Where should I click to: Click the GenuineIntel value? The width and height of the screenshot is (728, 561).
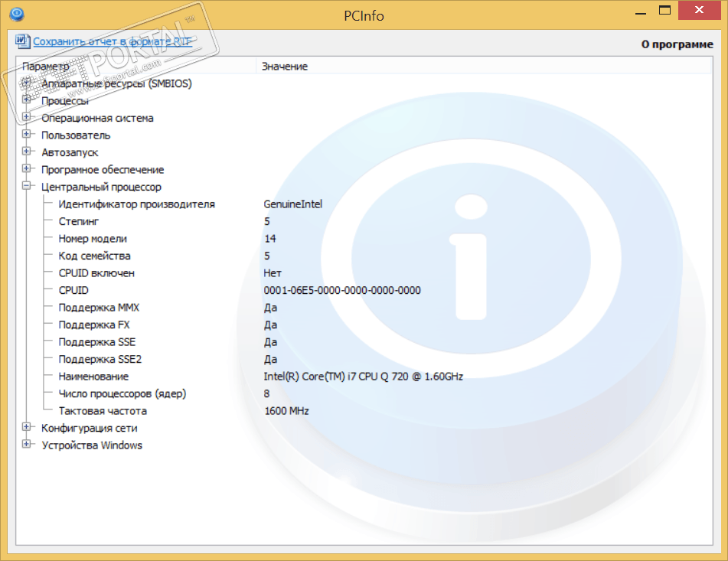(293, 204)
